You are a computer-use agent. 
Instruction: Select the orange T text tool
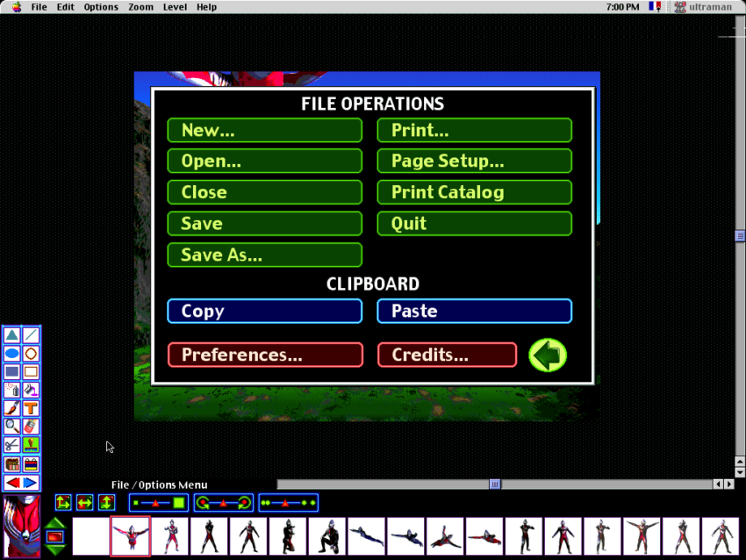(x=31, y=408)
